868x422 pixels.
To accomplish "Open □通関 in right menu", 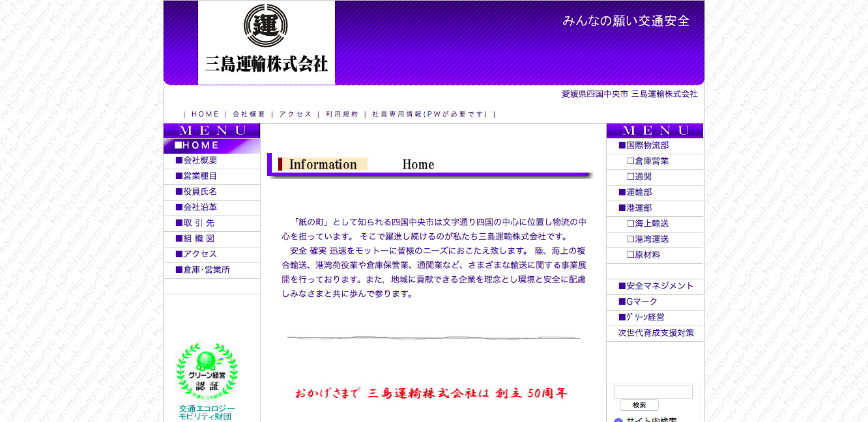I will pos(655,176).
